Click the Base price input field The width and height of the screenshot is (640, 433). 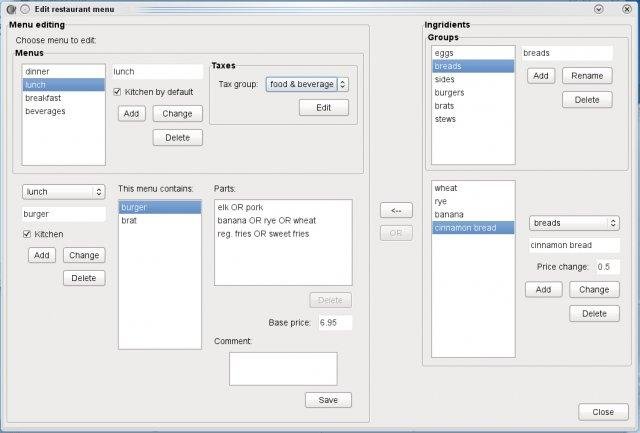[x=334, y=323]
